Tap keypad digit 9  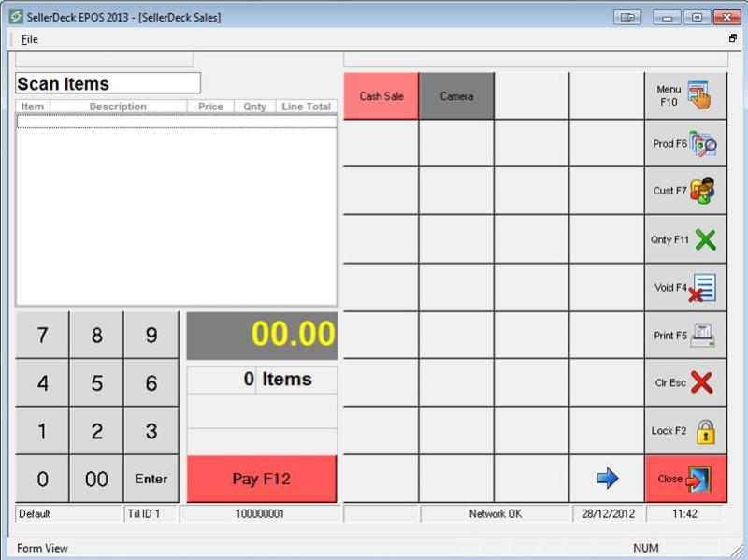pos(151,335)
